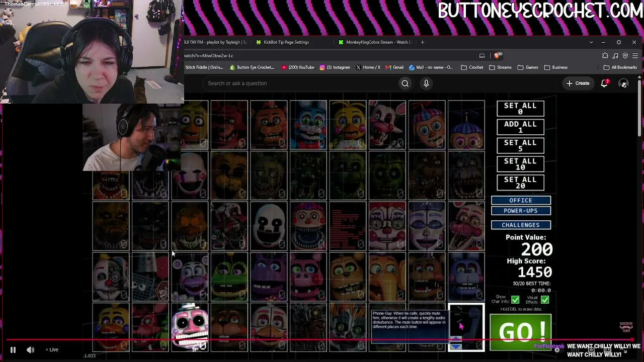Open the browser hamburger main menu

(635, 56)
